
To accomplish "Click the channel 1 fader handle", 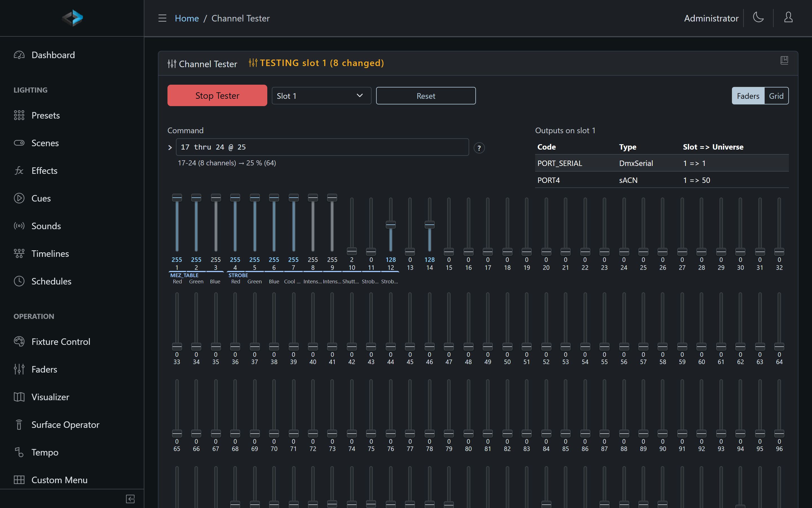I will point(177,198).
